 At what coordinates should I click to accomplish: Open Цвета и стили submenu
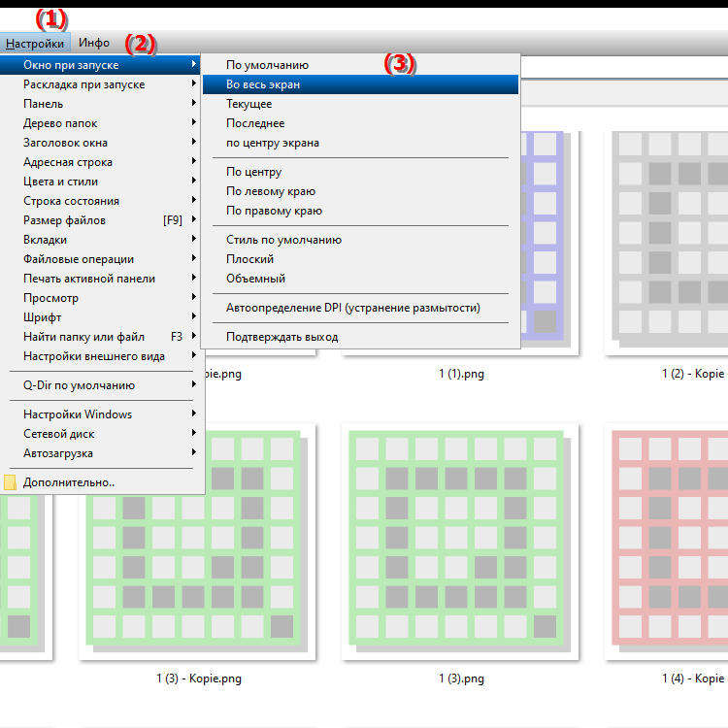(100, 182)
